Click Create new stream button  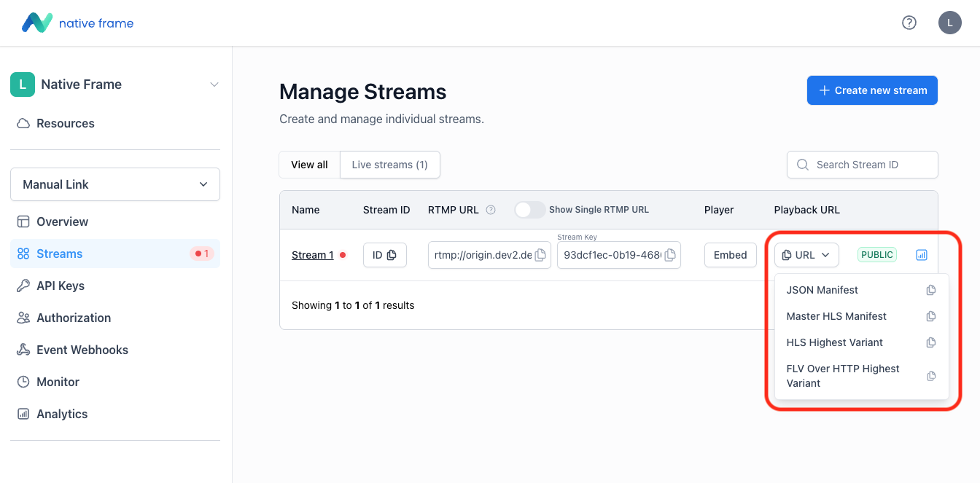point(872,90)
